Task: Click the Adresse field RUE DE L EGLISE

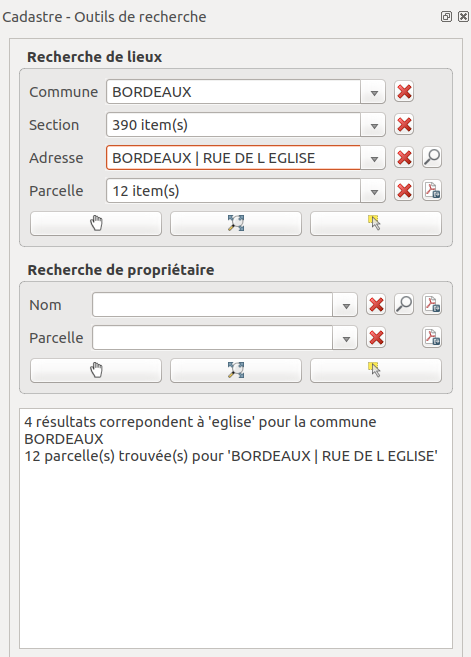Action: (x=233, y=158)
